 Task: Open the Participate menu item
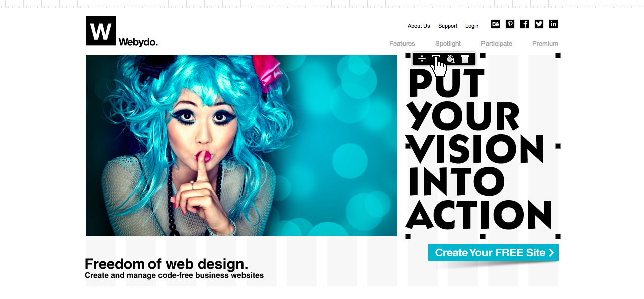pyautogui.click(x=497, y=43)
